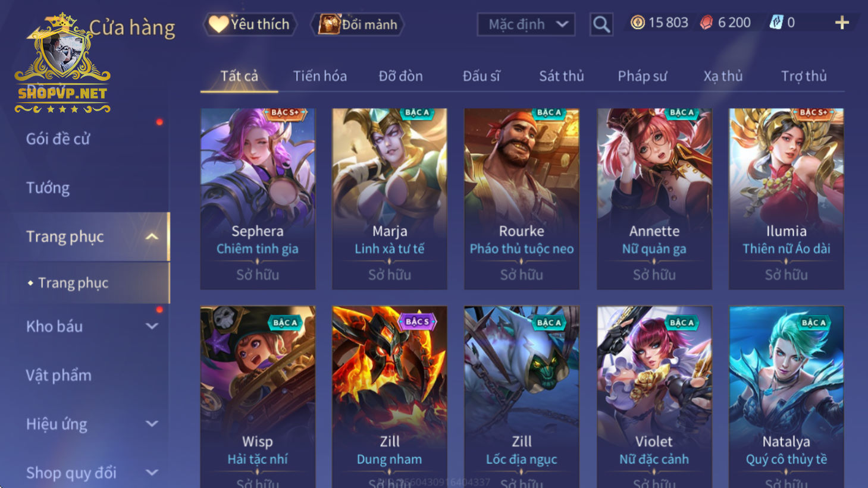The width and height of the screenshot is (868, 488).
Task: Expand the Shop quy đổi section
Action: click(x=152, y=473)
